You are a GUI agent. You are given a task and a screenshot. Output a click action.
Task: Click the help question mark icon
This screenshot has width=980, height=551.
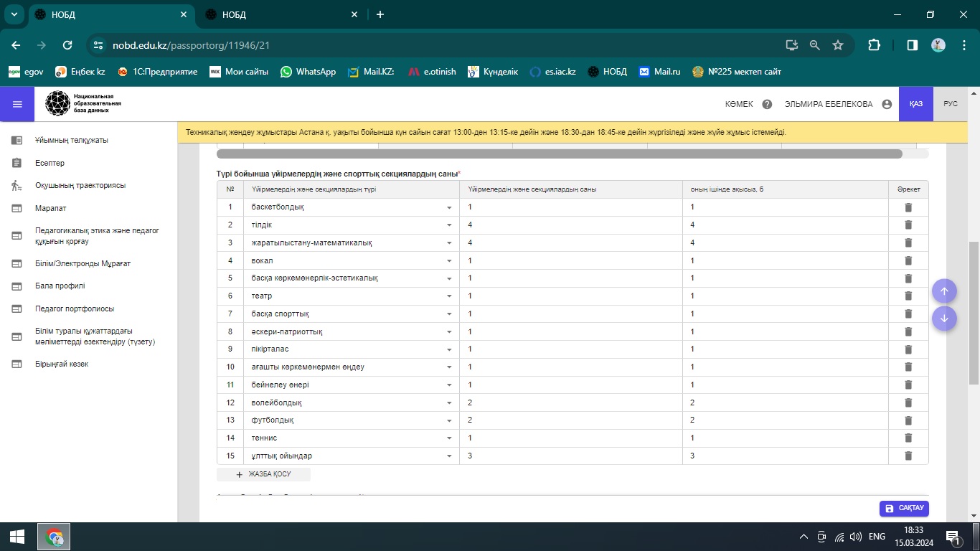pyautogui.click(x=767, y=104)
